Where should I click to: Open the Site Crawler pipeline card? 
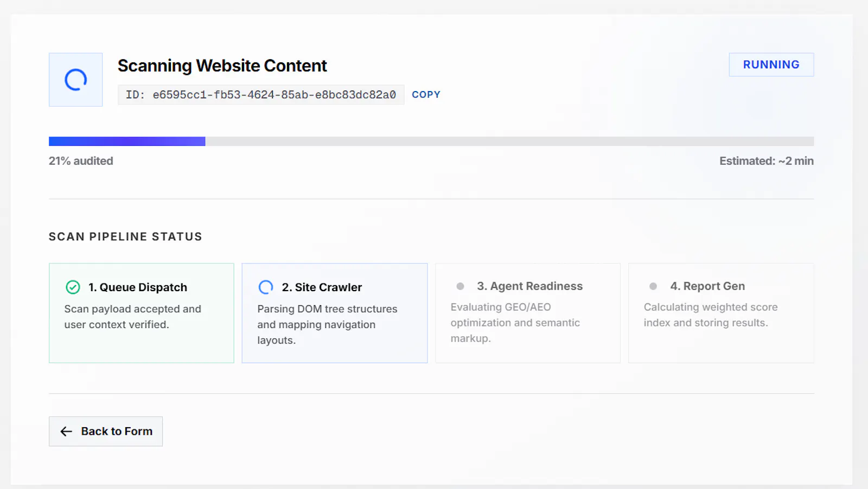pos(335,313)
